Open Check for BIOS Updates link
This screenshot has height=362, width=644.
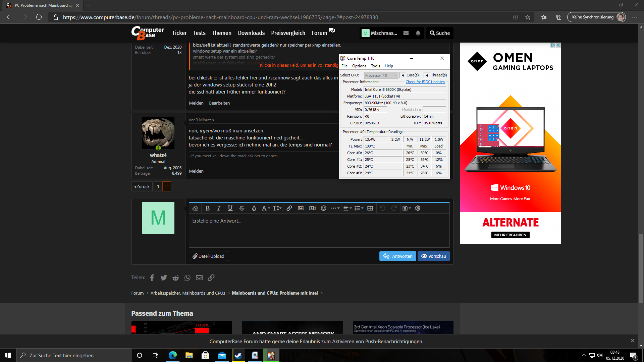click(x=425, y=82)
